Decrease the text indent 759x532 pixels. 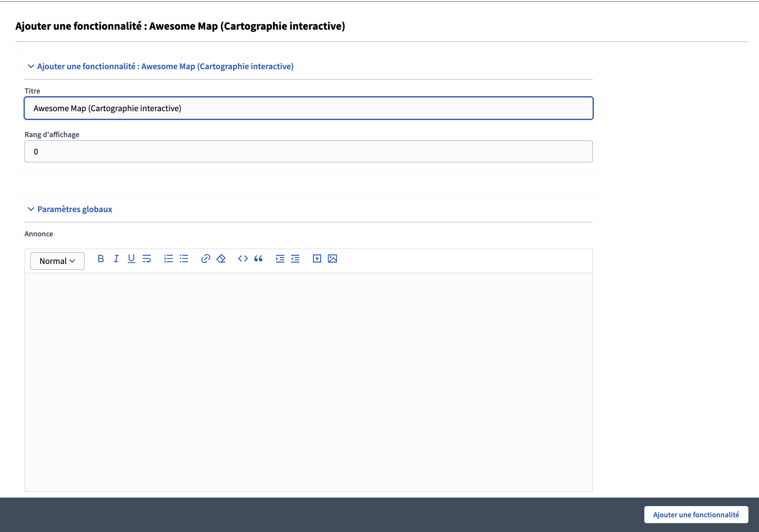pyautogui.click(x=295, y=259)
